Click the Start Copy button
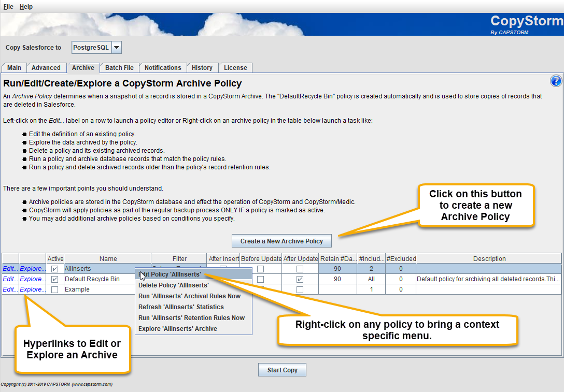Screen dimensions: 564x392 [283, 370]
